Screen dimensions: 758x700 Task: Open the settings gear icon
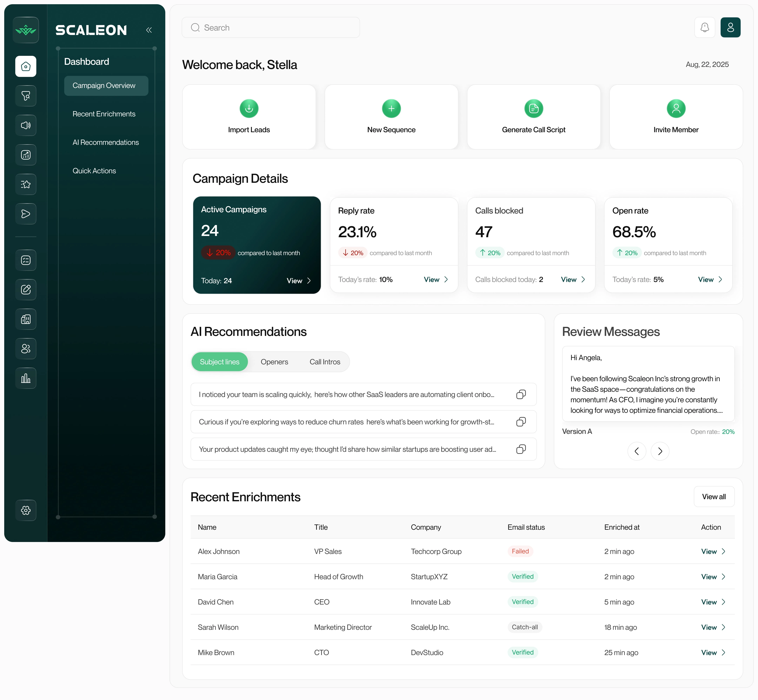(x=26, y=510)
